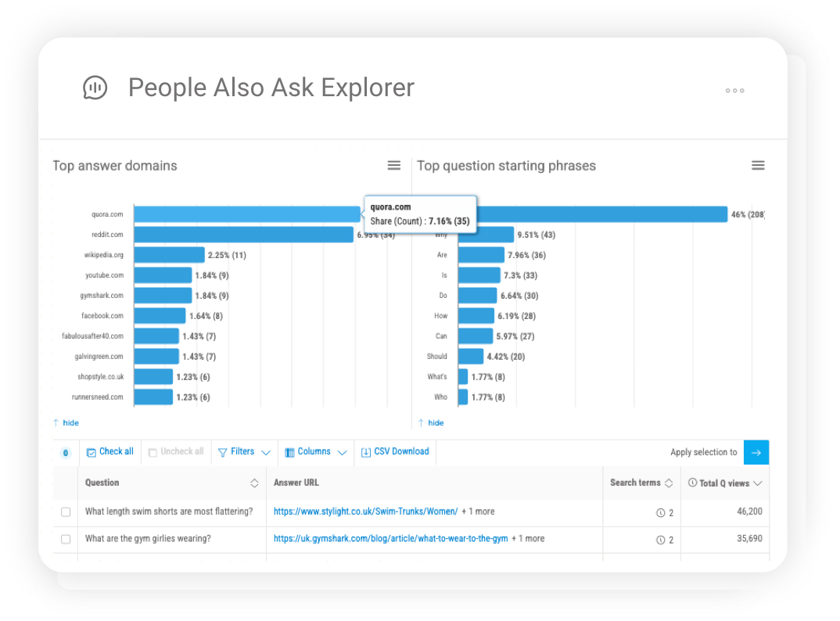
Task: Check the gym girlies question row checkbox
Action: pos(66,539)
